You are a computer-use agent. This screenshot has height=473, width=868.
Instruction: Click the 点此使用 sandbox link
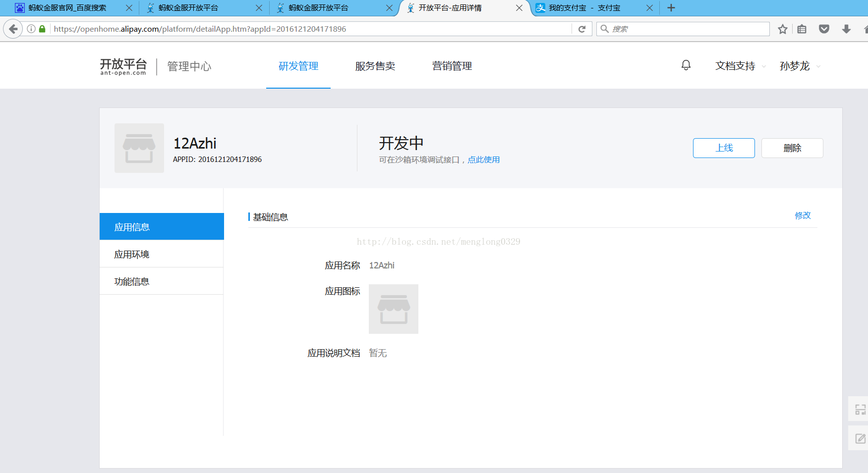(x=483, y=159)
